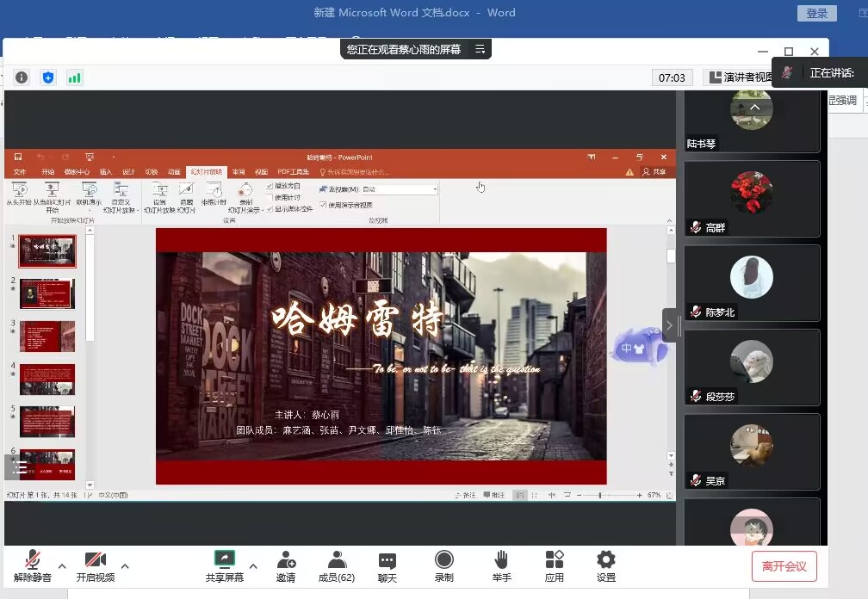Click the 离开会议 leave meeting button
The width and height of the screenshot is (868, 599).
pos(784,566)
